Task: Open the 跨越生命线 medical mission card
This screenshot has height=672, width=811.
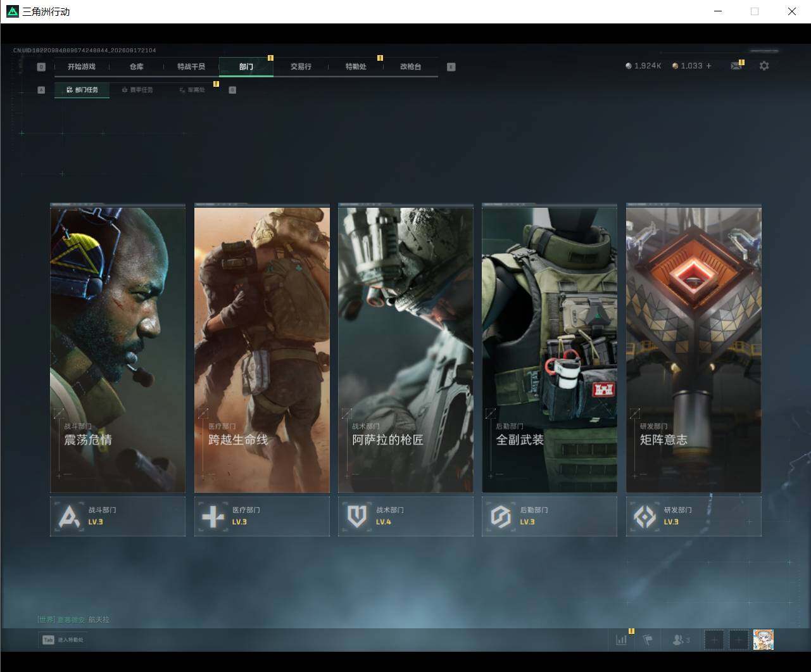Action: tap(262, 349)
